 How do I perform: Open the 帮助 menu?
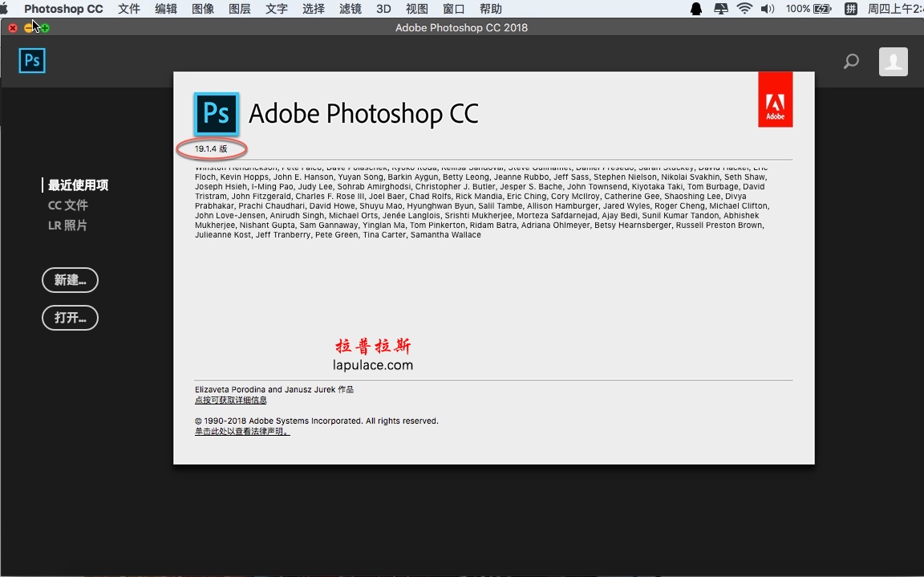[491, 9]
